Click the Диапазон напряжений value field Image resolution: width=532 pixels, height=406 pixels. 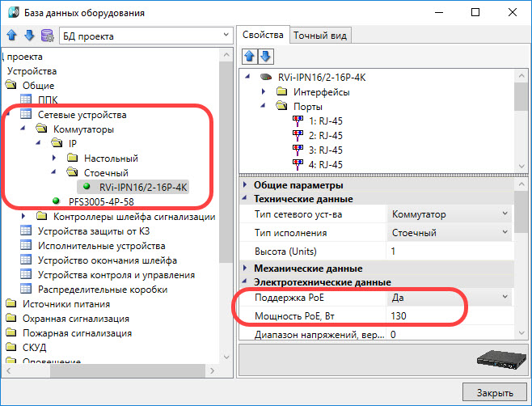pyautogui.click(x=450, y=334)
